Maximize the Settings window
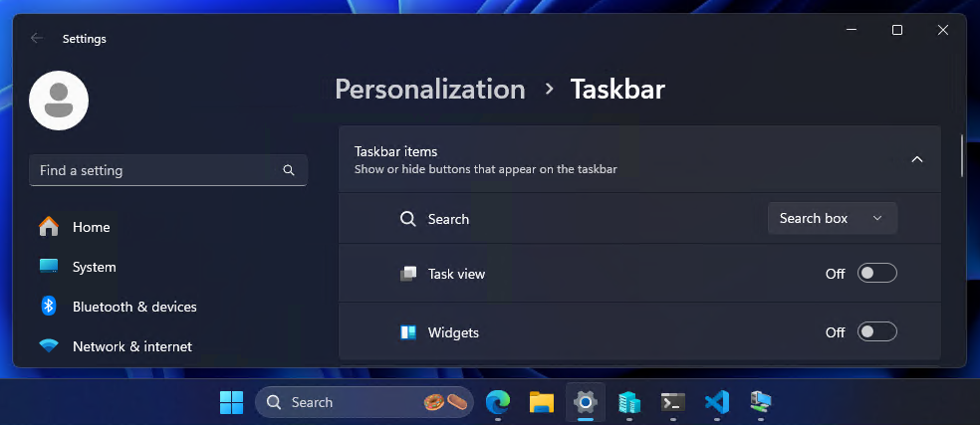980x425 pixels. point(897,30)
